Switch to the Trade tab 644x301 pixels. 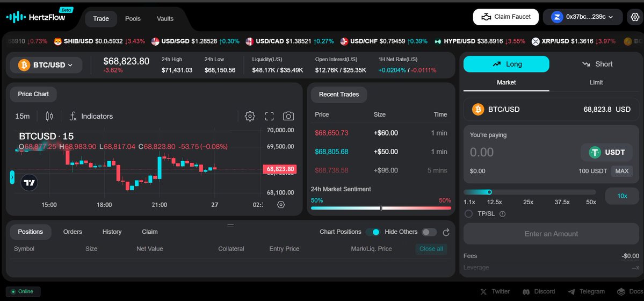tap(101, 19)
